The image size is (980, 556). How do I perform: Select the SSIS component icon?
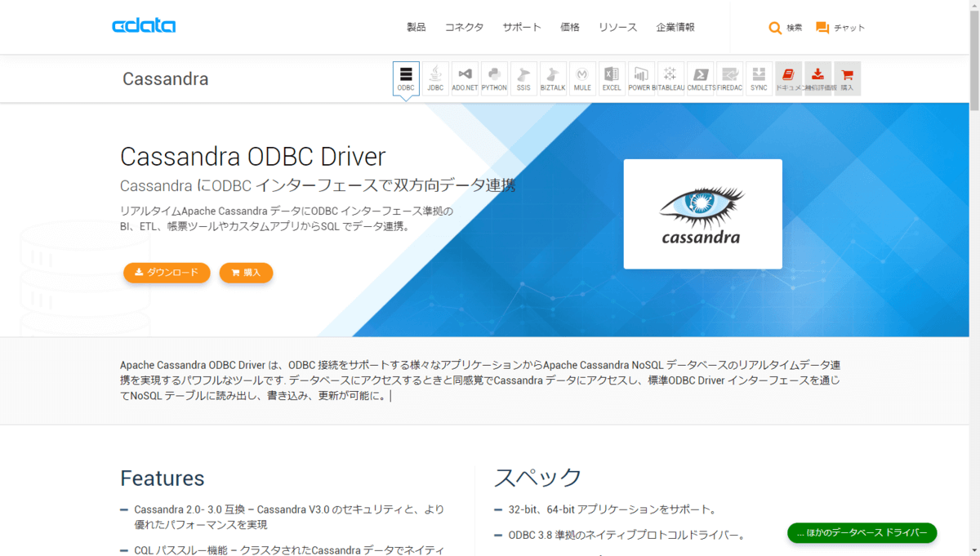click(523, 78)
